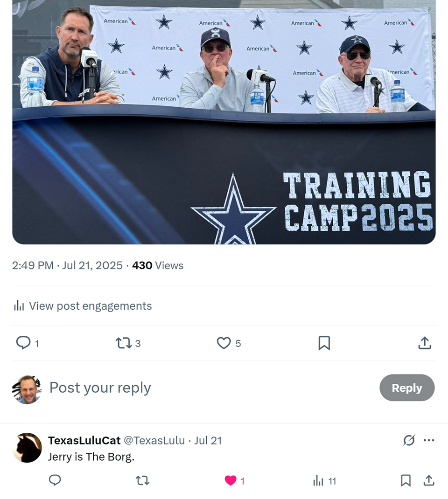Open the more options menu on reply
The image size is (448, 499).
[x=429, y=440]
